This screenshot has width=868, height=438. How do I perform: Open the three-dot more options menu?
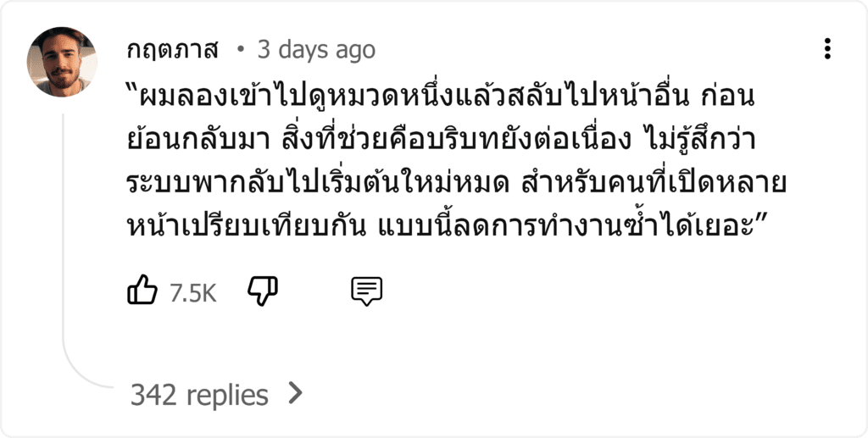tap(827, 48)
